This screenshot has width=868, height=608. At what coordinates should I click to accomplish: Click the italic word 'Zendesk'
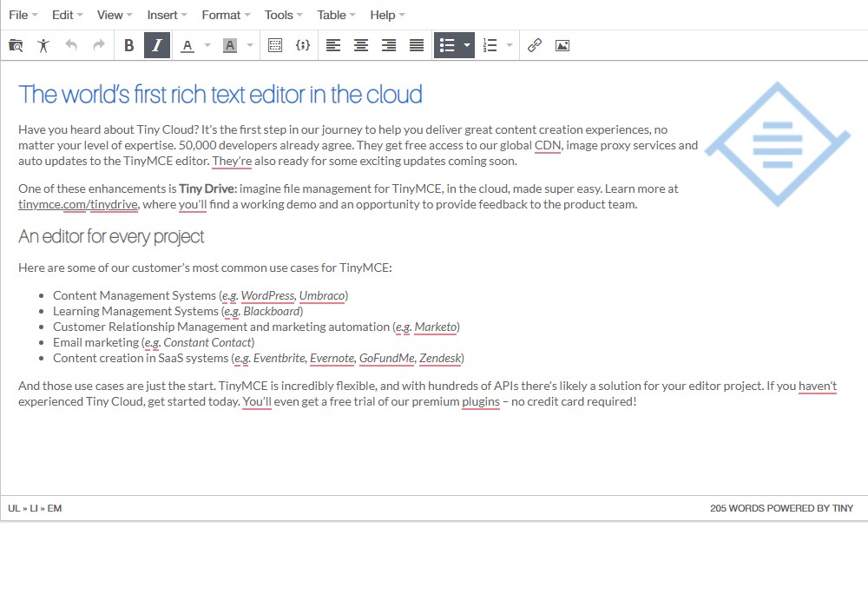coord(440,358)
